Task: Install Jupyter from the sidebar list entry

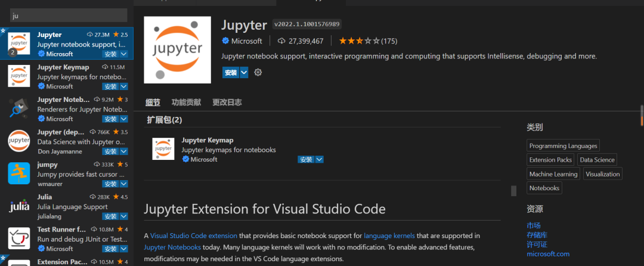Action: click(110, 54)
